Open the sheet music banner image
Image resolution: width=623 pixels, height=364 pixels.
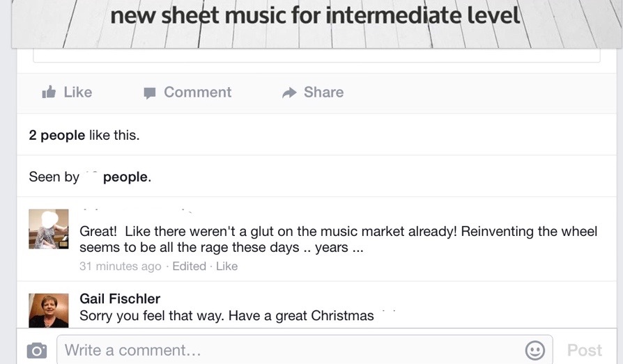pos(316,24)
